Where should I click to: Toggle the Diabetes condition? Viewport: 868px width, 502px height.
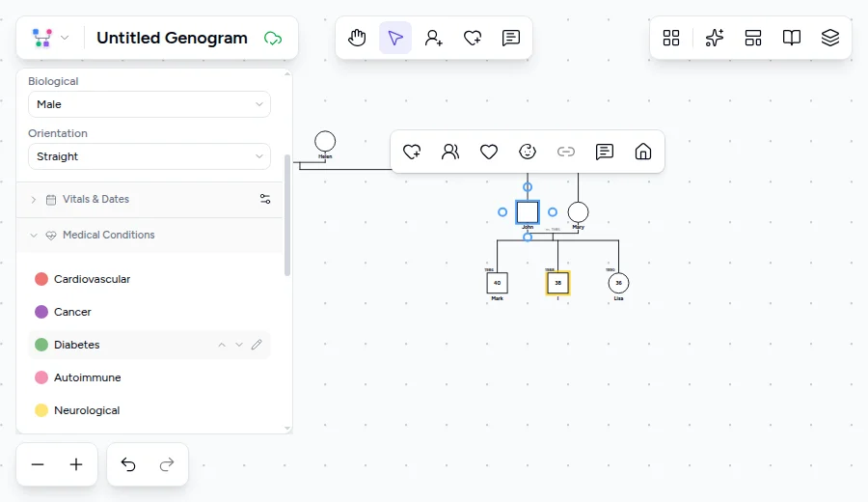point(149,345)
